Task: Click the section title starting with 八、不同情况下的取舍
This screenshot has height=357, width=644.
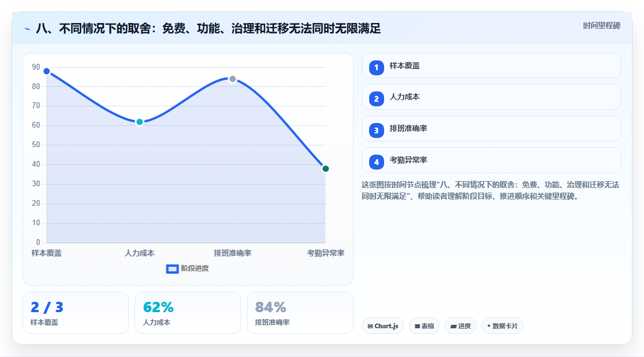Action: (208, 28)
